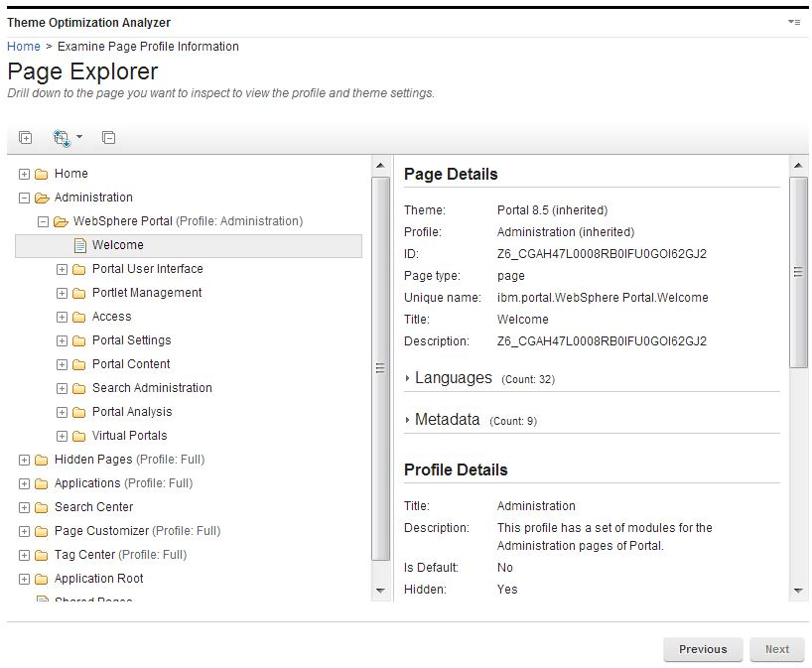Open the dropdown arrow beside expand selected icon
812x668 pixels.
pos(79,137)
